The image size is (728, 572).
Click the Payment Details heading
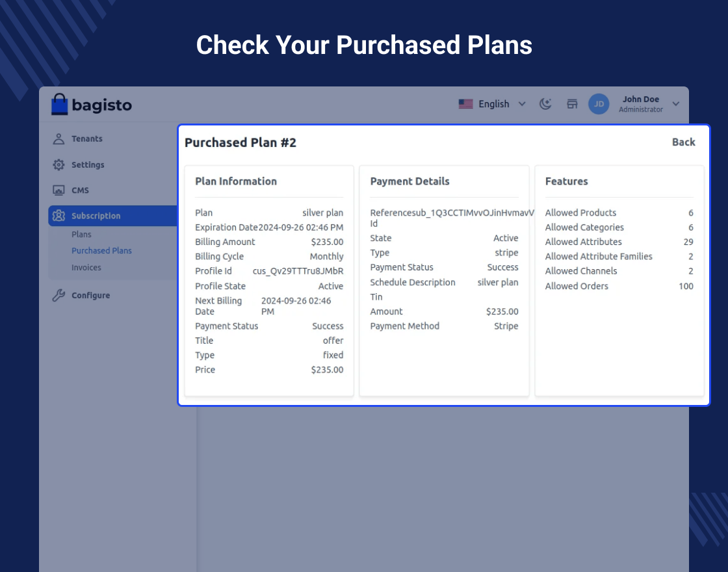(x=410, y=181)
